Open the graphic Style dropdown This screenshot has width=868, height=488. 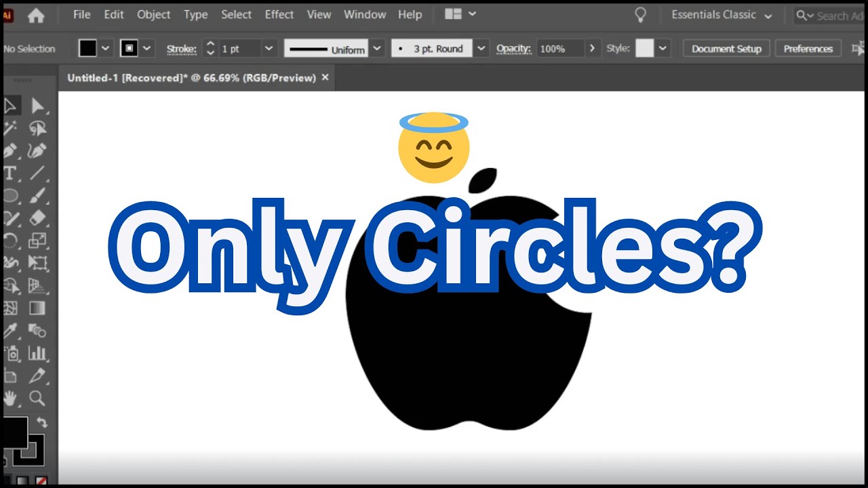point(662,48)
